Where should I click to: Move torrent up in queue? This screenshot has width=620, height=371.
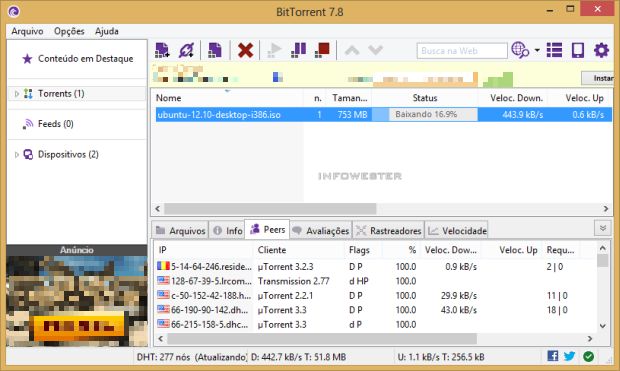pyautogui.click(x=352, y=50)
